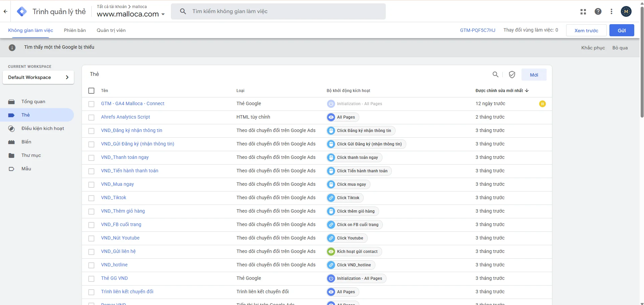Click the Xem trước preview button
Screen dimensions: 644x305
click(x=586, y=30)
